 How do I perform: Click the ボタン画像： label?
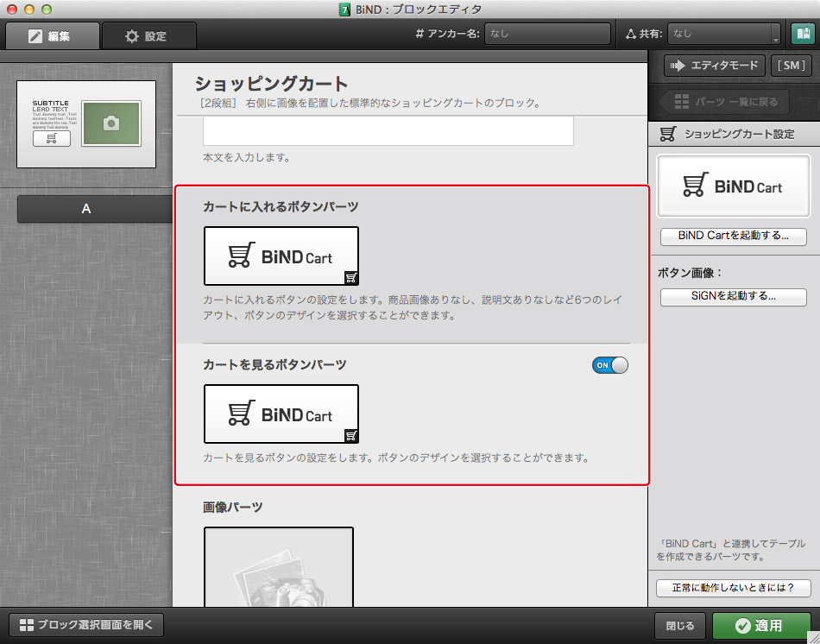click(690, 273)
